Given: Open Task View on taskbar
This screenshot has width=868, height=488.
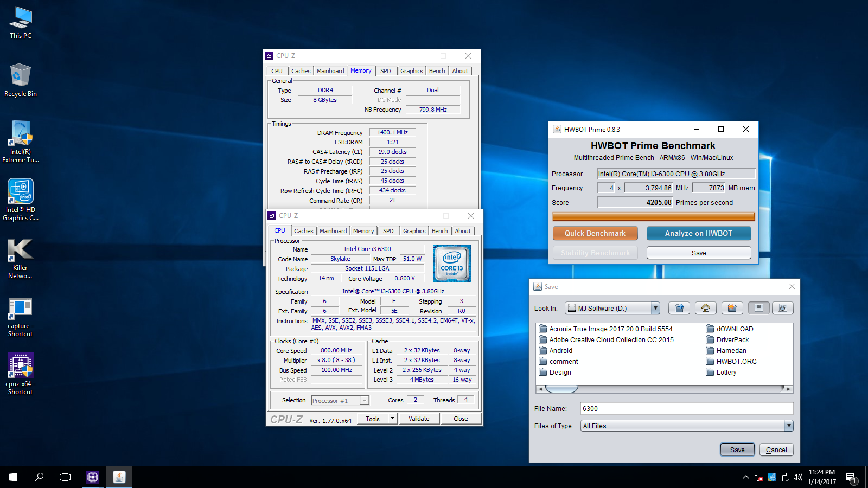Looking at the screenshot, I should click(65, 477).
